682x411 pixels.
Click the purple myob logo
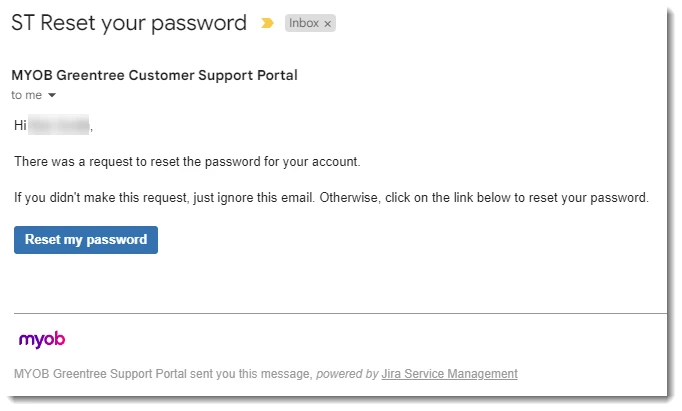point(42,339)
